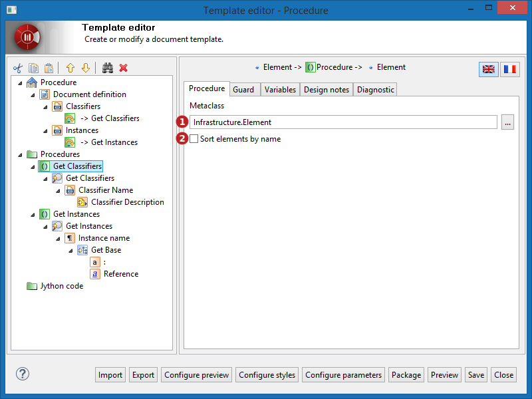The image size is (532, 399).
Task: Click the Move Down arrow icon
Action: [x=85, y=68]
